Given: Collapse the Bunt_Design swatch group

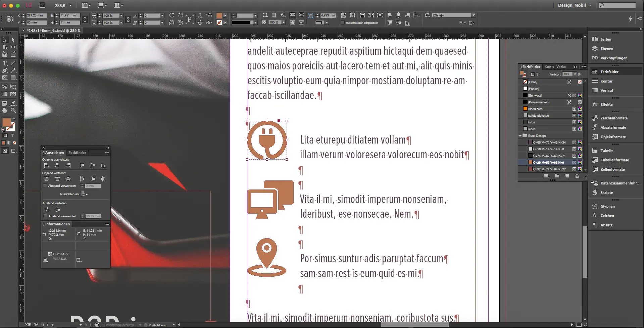Looking at the screenshot, I should [520, 136].
